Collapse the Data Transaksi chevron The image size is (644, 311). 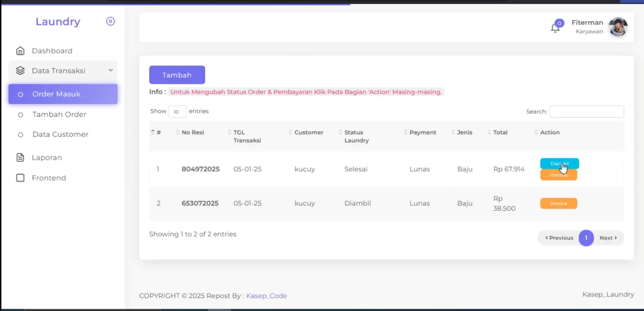click(x=111, y=70)
